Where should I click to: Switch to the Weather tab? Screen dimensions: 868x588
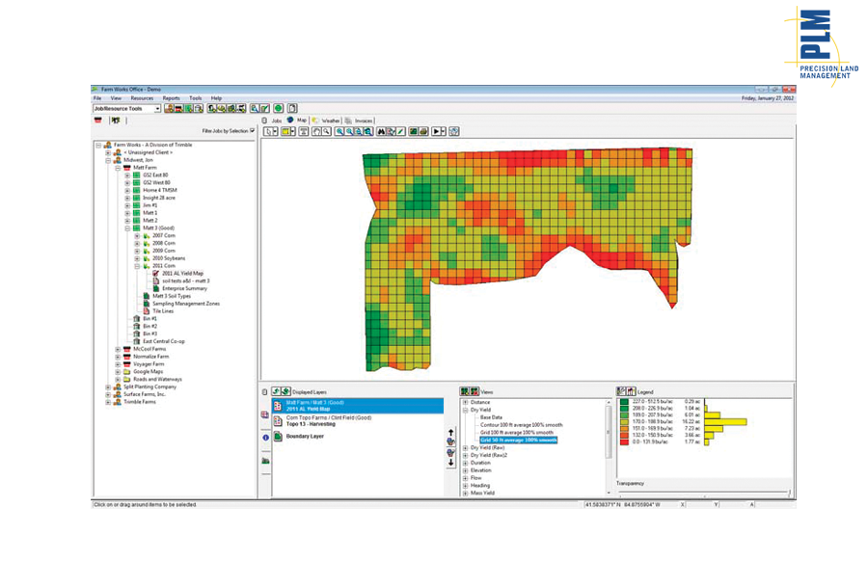pos(331,120)
